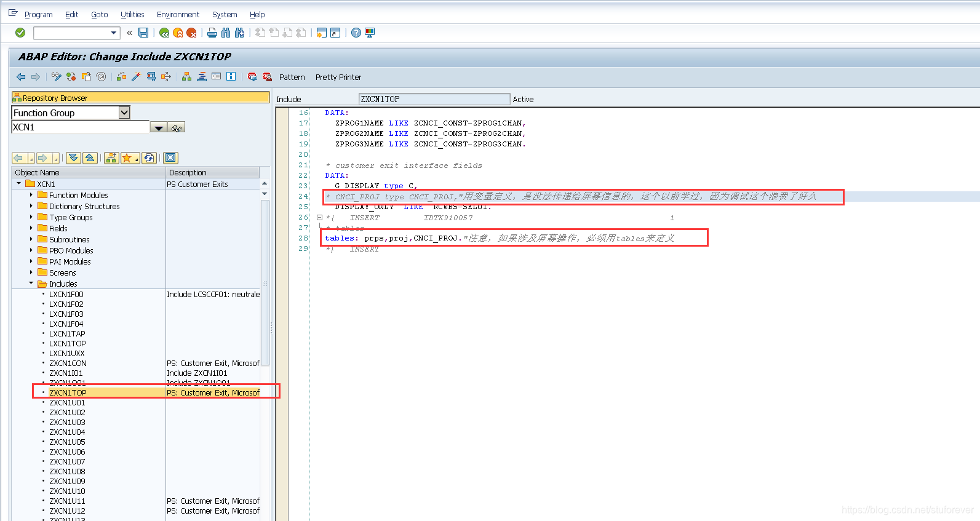The image size is (980, 521).
Task: Collapse the Includes folder
Action: click(x=31, y=283)
